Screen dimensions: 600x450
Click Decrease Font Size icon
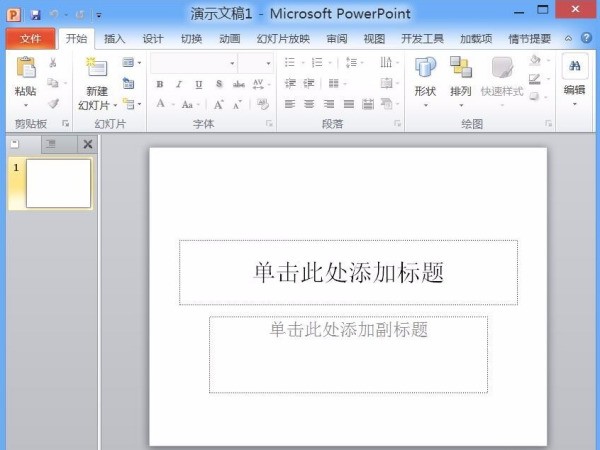pos(237,104)
